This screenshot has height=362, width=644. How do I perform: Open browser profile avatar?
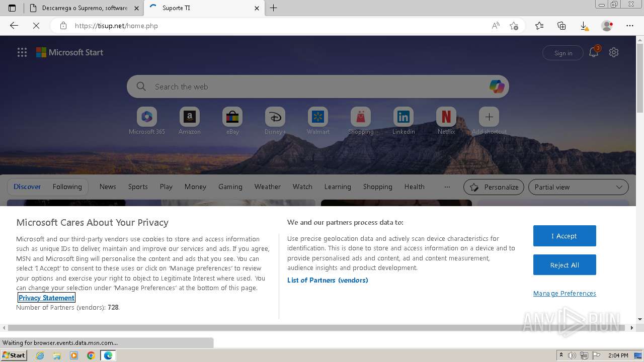click(x=607, y=26)
